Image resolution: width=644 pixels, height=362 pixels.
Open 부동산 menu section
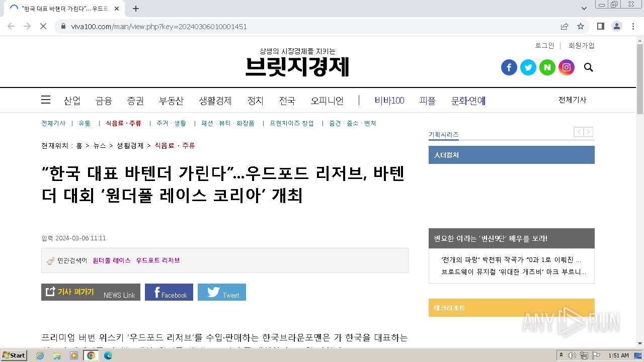(x=171, y=101)
